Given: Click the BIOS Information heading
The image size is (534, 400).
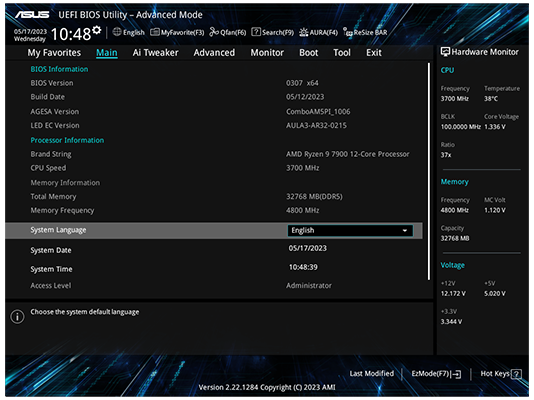Looking at the screenshot, I should (59, 69).
